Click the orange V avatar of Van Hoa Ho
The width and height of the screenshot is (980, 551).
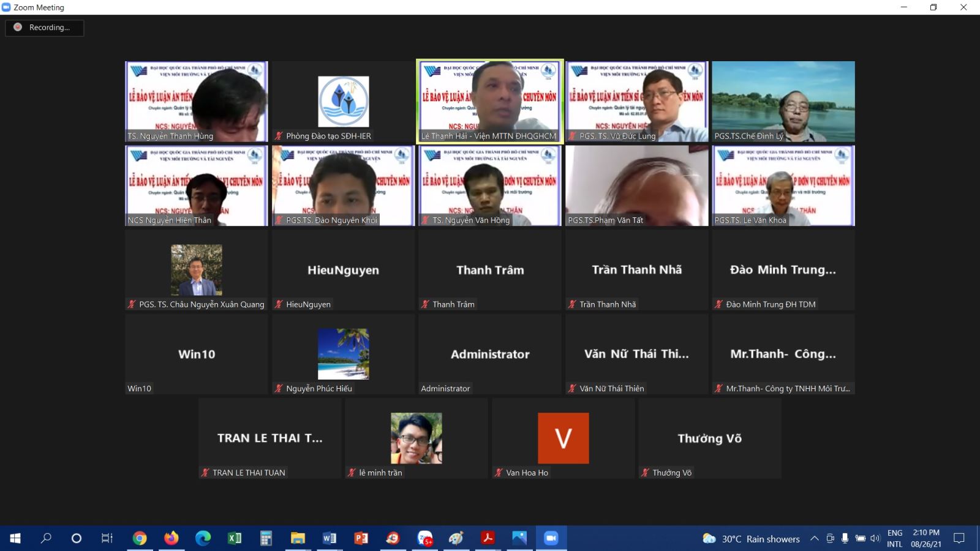point(563,438)
